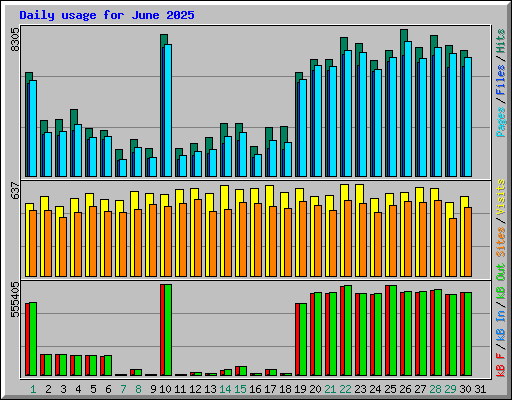Click day label 18 on x-axis
512x400 pixels.
(285, 389)
